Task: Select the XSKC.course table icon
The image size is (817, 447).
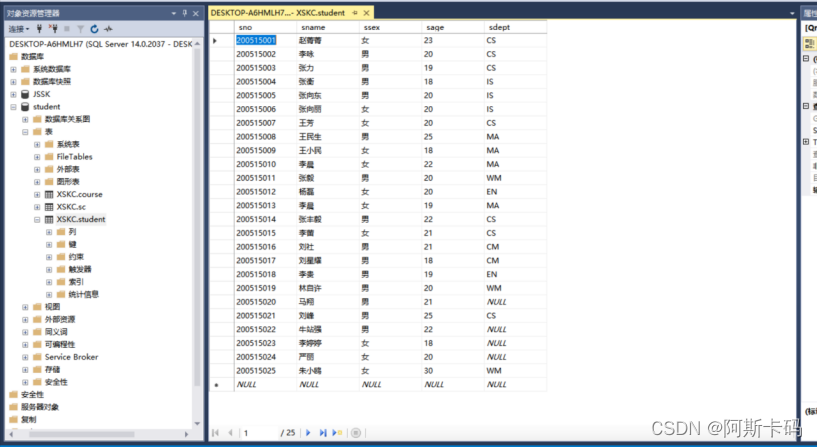Action: click(x=49, y=194)
